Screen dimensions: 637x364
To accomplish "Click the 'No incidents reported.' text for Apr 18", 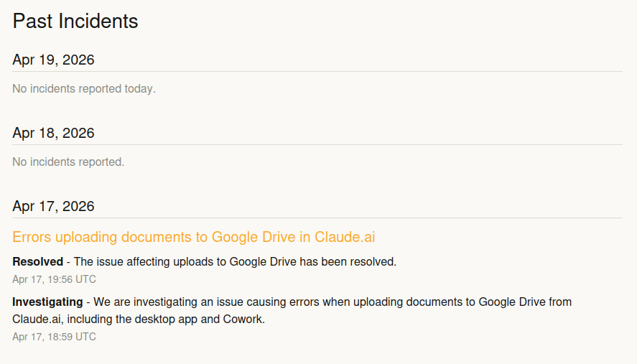I will (x=68, y=162).
